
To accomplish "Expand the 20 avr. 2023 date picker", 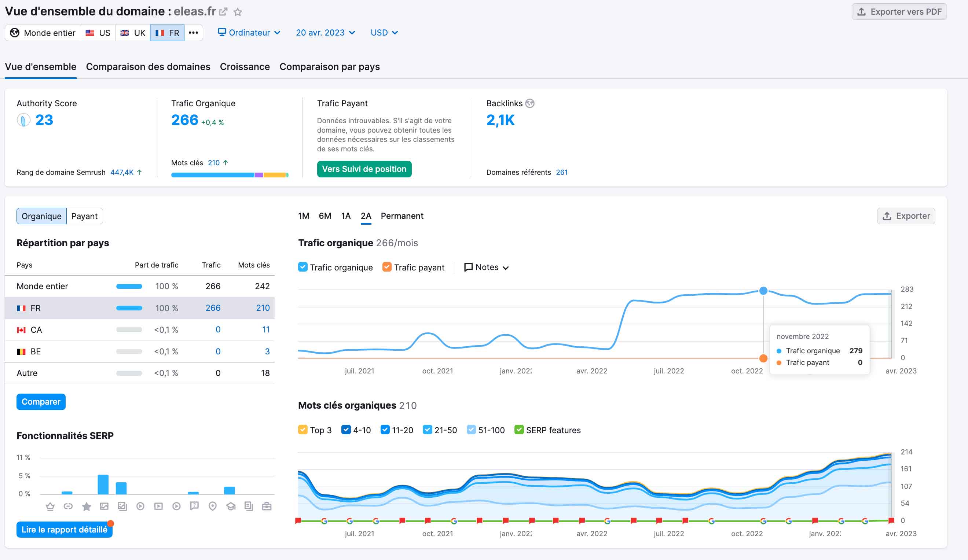I will [x=325, y=33].
